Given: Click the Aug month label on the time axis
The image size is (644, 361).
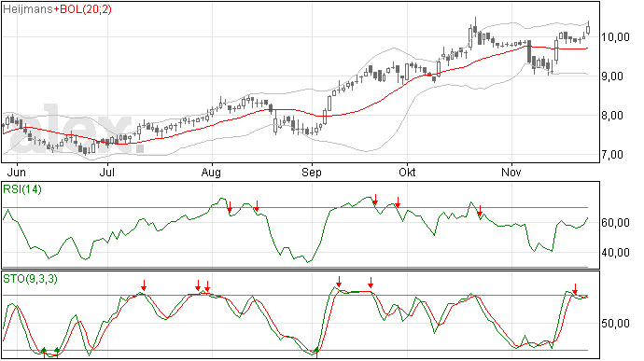Looking at the screenshot, I should (211, 173).
